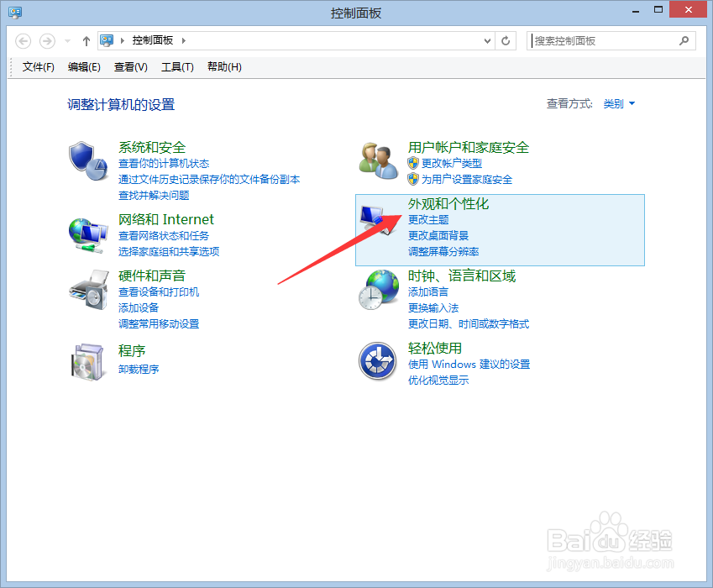Click 通过文件历史记录保存你的文件备份副本 link
The height and width of the screenshot is (588, 713).
pos(209,179)
